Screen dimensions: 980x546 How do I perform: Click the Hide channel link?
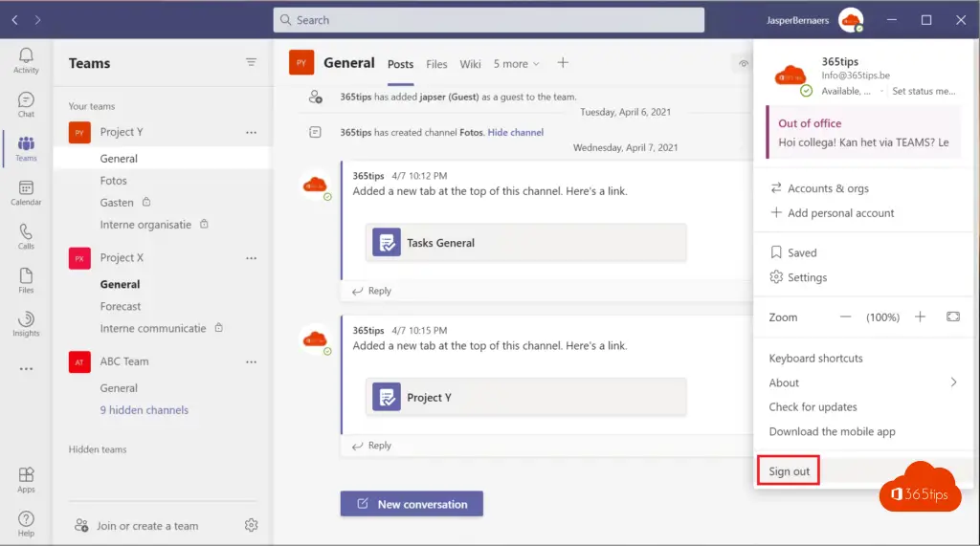click(x=515, y=132)
